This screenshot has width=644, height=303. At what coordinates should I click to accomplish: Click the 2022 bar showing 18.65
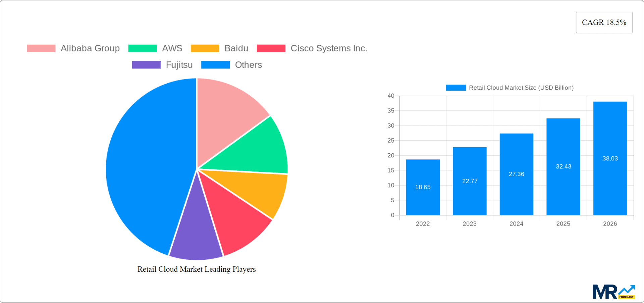coord(423,187)
